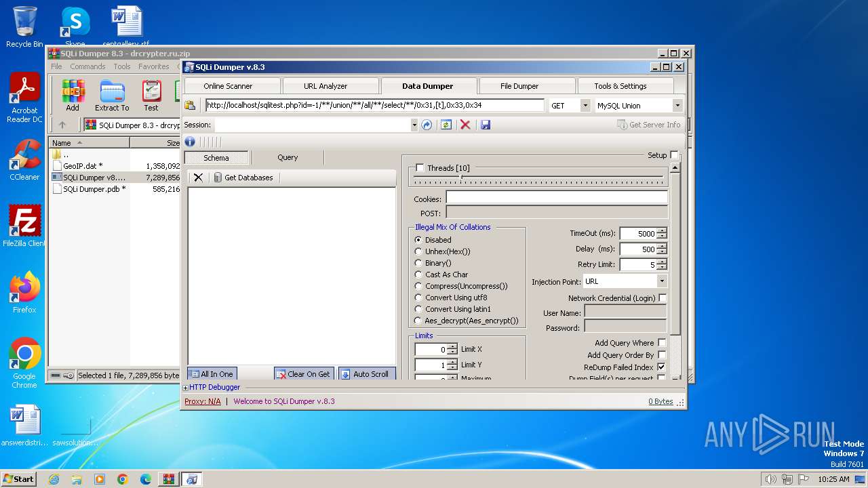Open Acrobat Reader DC desktop icon
The height and width of the screenshot is (488, 868).
(24, 98)
